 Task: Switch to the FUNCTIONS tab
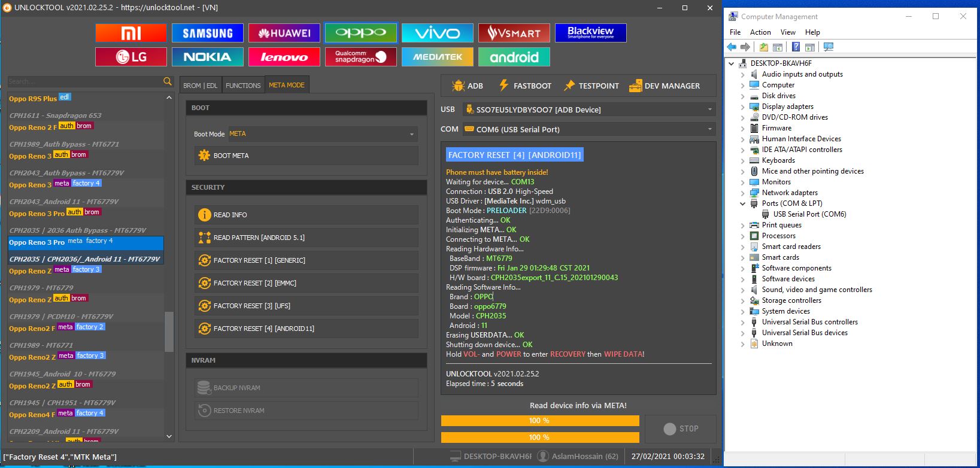[x=243, y=86]
